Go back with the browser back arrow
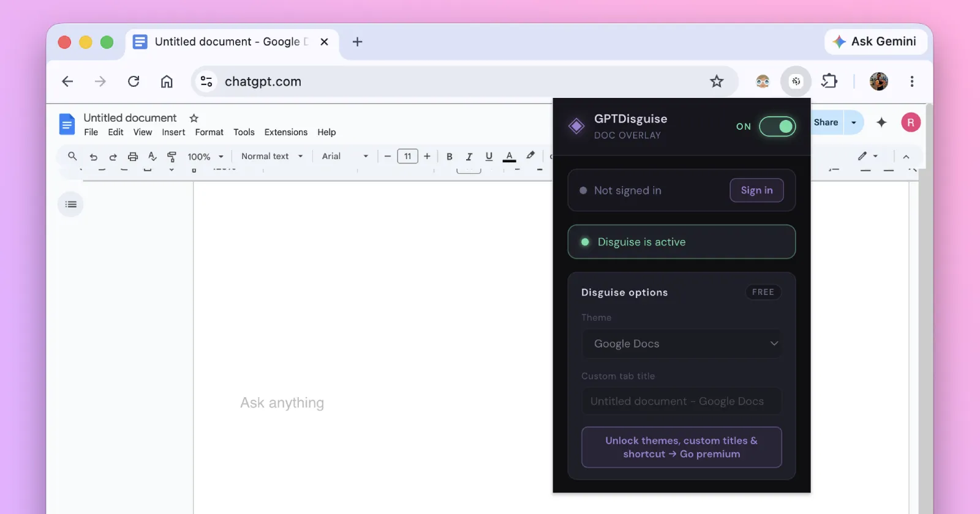Viewport: 980px width, 514px height. click(x=67, y=81)
